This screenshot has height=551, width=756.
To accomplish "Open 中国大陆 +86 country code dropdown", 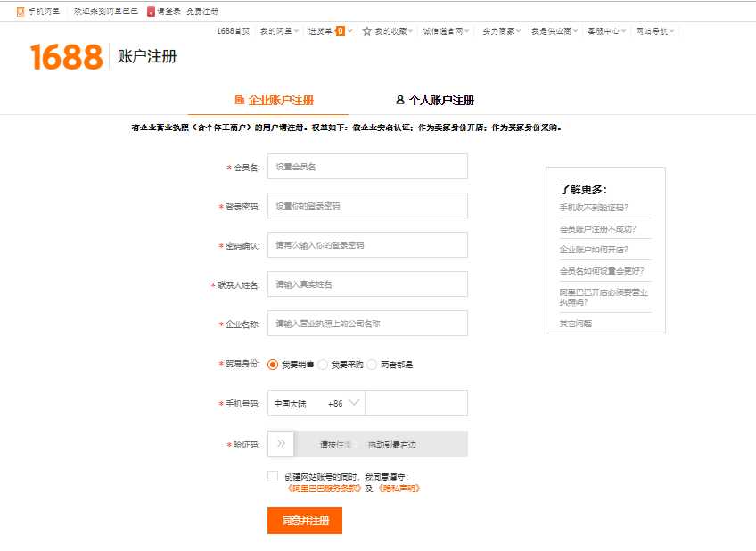I will point(316,403).
